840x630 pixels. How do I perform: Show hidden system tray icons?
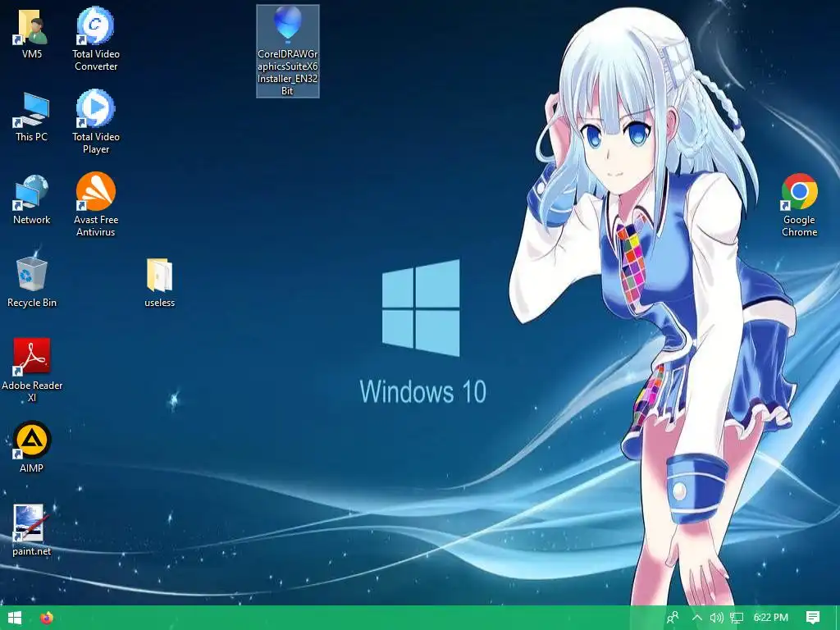point(697,618)
